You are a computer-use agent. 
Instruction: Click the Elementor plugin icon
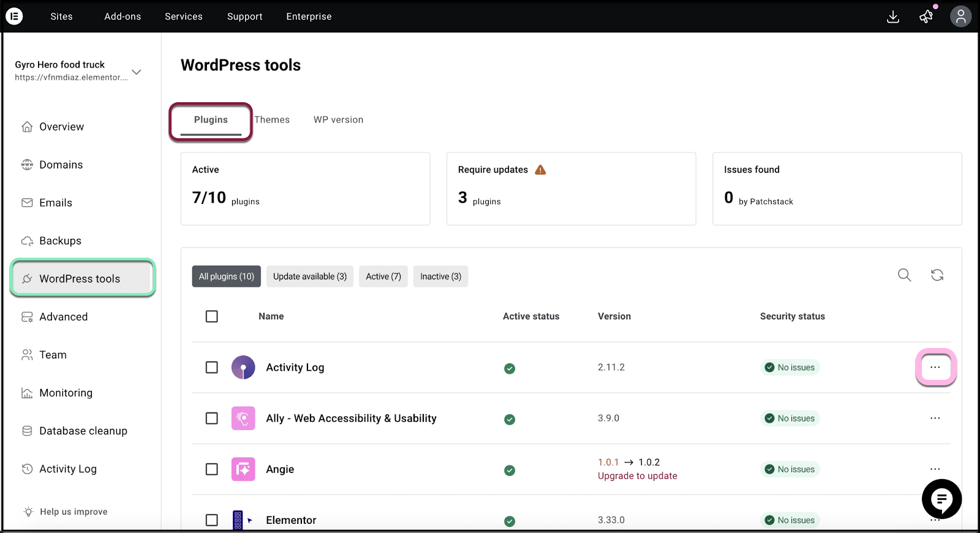tap(242, 520)
